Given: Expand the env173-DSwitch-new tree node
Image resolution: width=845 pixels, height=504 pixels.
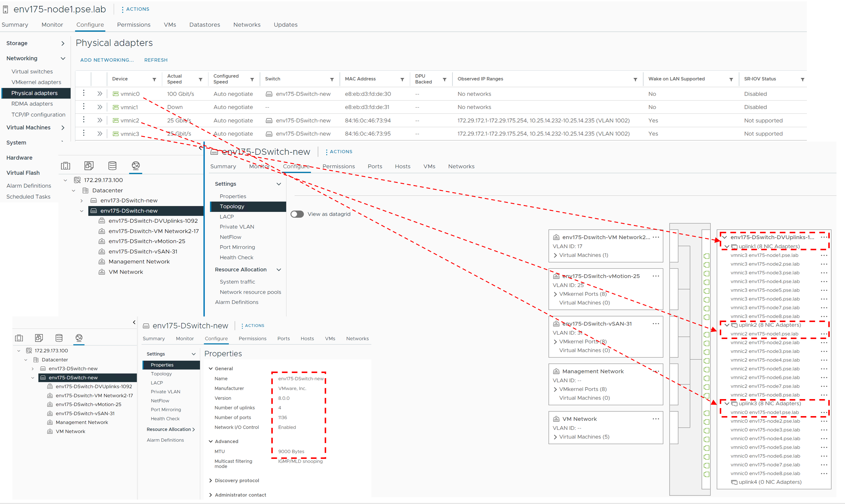Looking at the screenshot, I should click(82, 201).
